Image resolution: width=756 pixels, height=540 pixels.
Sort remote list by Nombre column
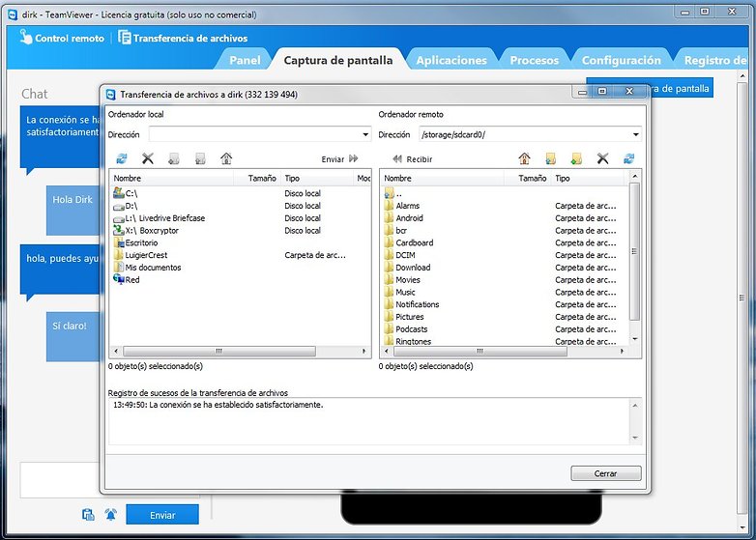pos(442,179)
